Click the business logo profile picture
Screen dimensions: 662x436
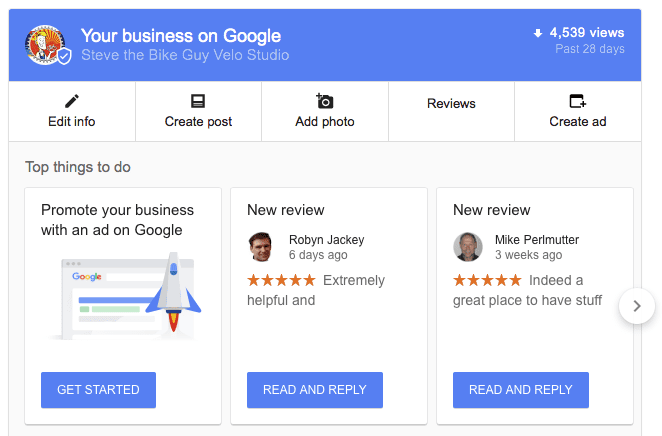click(46, 45)
